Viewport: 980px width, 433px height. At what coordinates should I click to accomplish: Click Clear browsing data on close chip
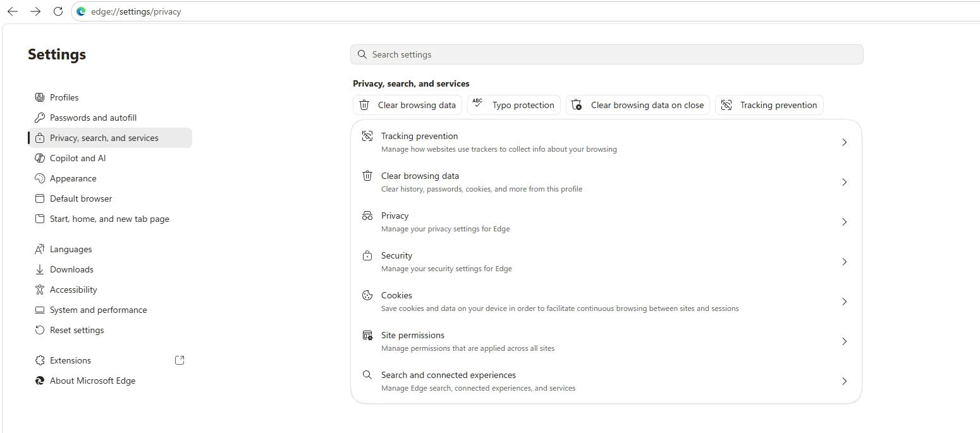(638, 105)
